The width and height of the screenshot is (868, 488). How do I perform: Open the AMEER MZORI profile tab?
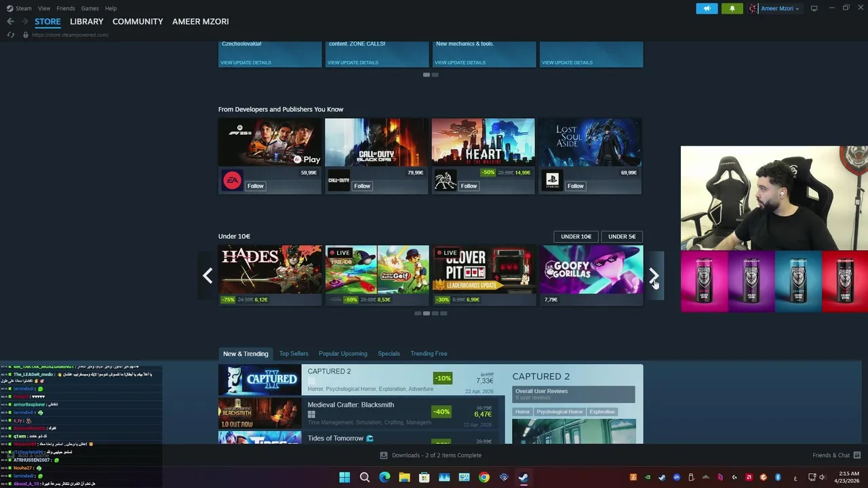pyautogui.click(x=201, y=22)
